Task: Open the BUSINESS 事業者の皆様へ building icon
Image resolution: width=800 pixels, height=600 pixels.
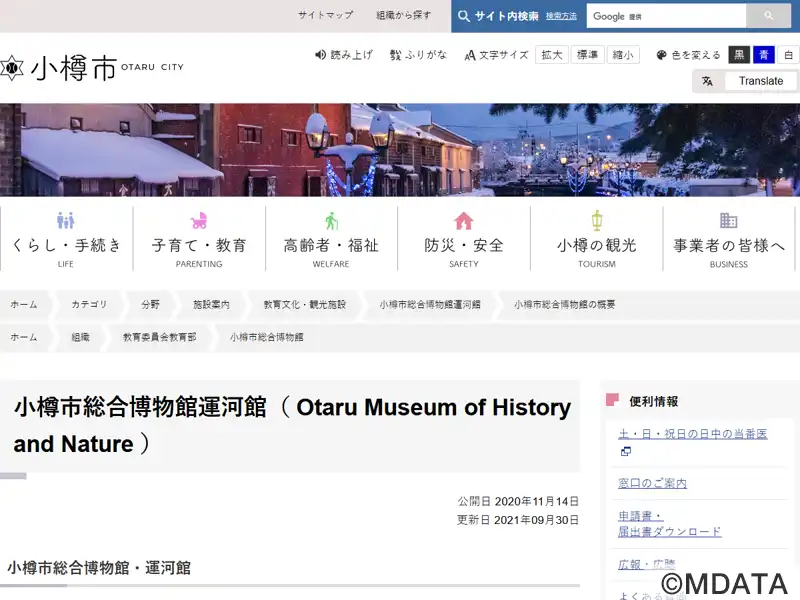Action: point(728,221)
